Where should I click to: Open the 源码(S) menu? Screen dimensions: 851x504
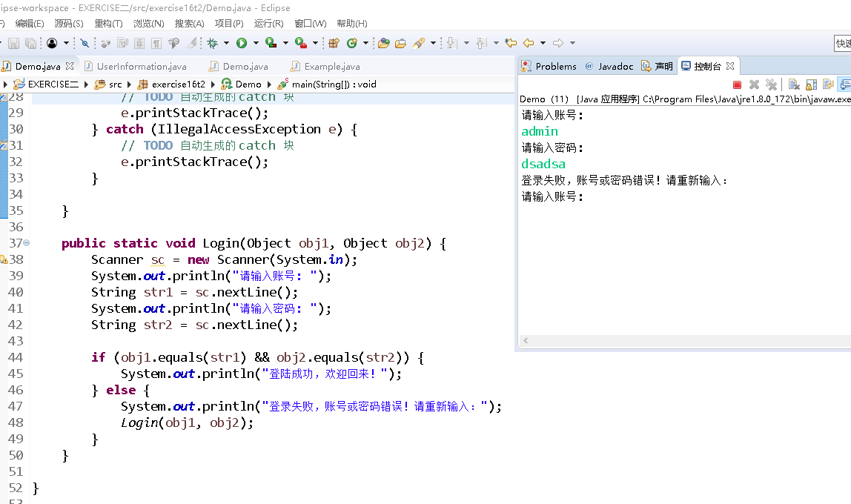[x=69, y=23]
